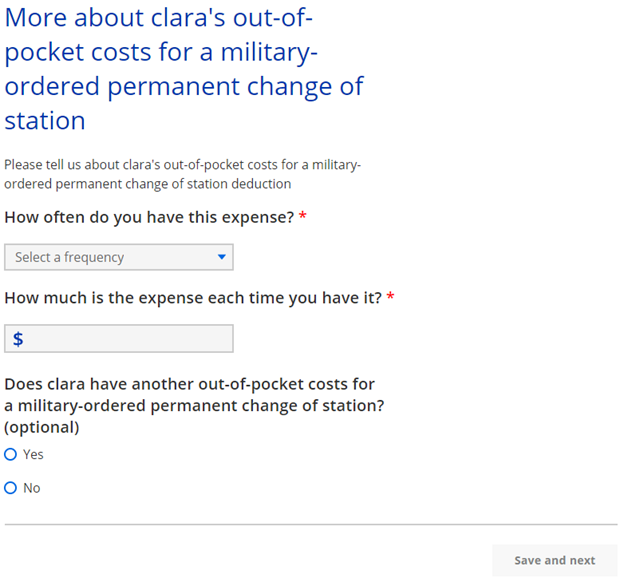Click the "How often do you have this expense?" label

(x=149, y=217)
